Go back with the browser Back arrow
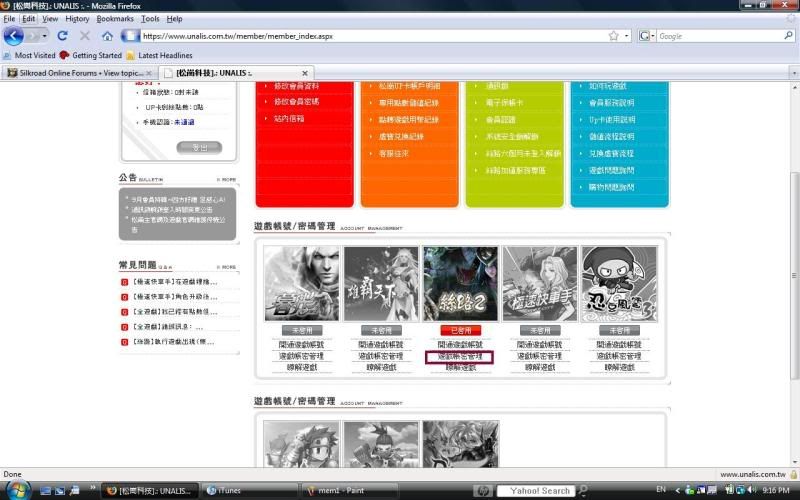 (x=13, y=36)
